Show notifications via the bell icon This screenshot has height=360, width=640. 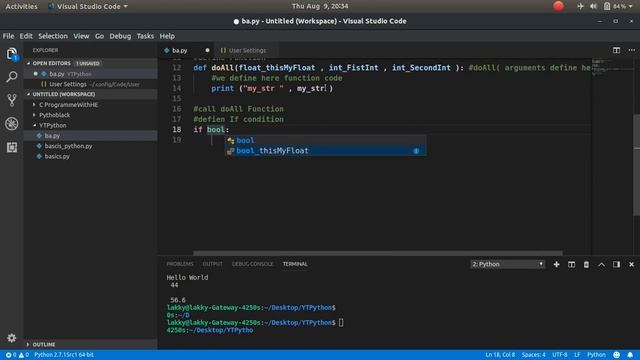tap(630, 355)
